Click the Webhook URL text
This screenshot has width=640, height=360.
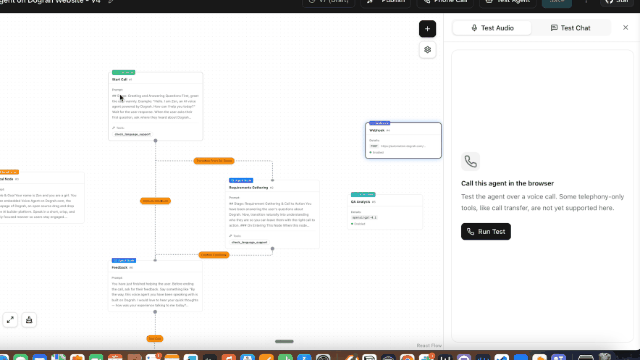(x=403, y=146)
